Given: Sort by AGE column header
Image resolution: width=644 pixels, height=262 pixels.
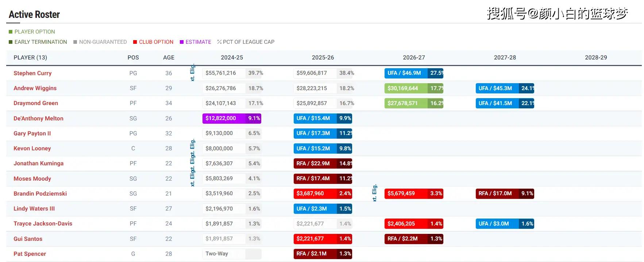Looking at the screenshot, I should 169,58.
